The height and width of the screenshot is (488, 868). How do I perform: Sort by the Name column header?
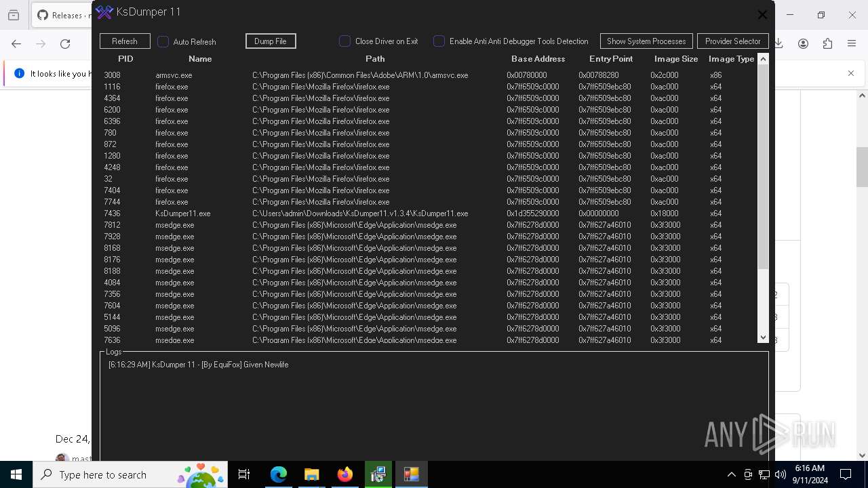click(200, 59)
